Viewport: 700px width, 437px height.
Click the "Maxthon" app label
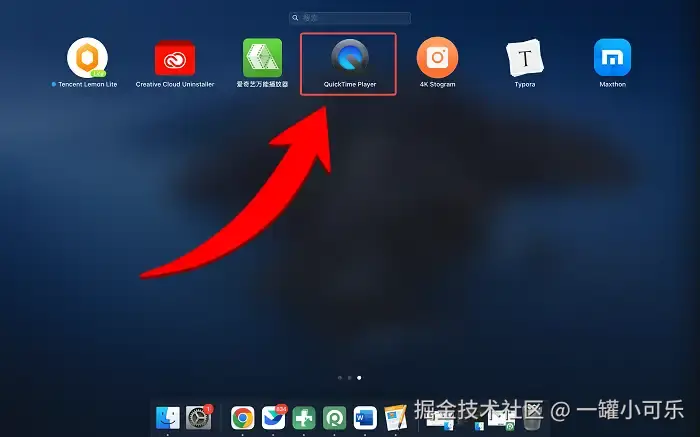(x=612, y=84)
